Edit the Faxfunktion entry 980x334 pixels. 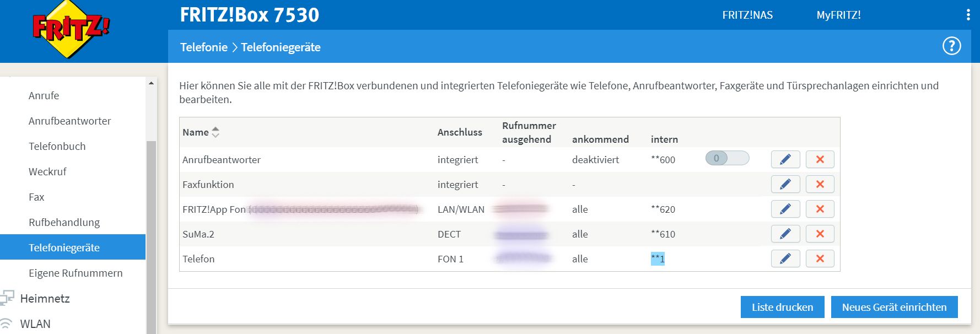[x=785, y=184]
